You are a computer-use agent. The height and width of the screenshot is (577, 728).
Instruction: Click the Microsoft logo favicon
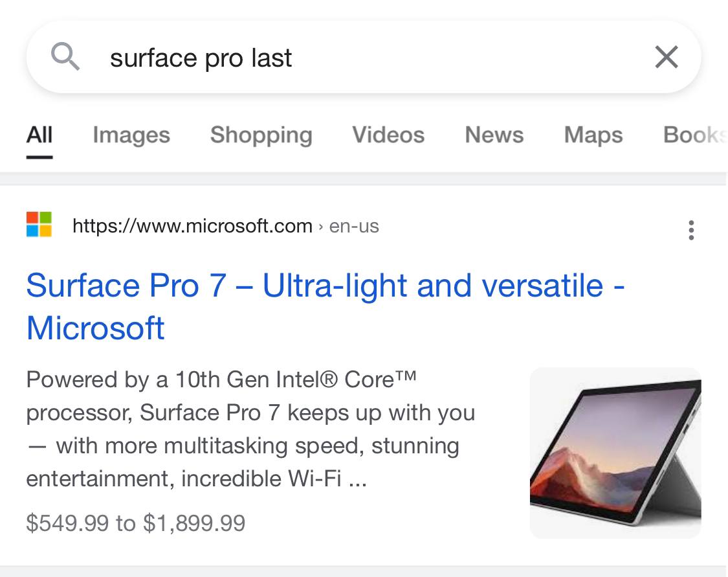[39, 225]
